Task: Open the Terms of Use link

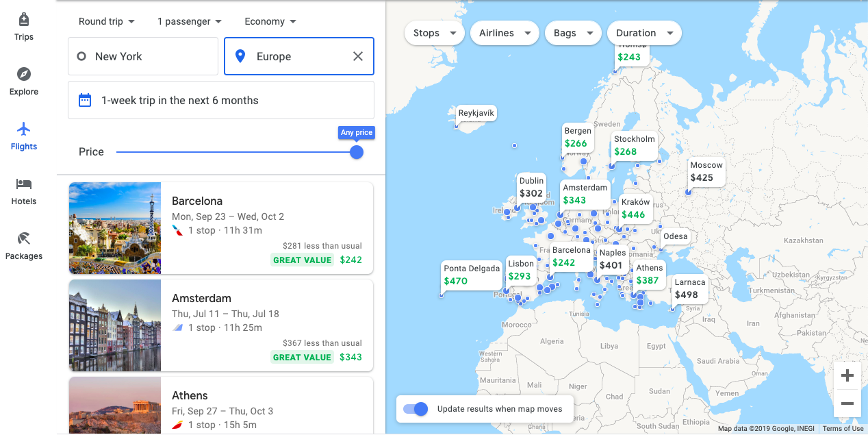Action: tap(843, 429)
